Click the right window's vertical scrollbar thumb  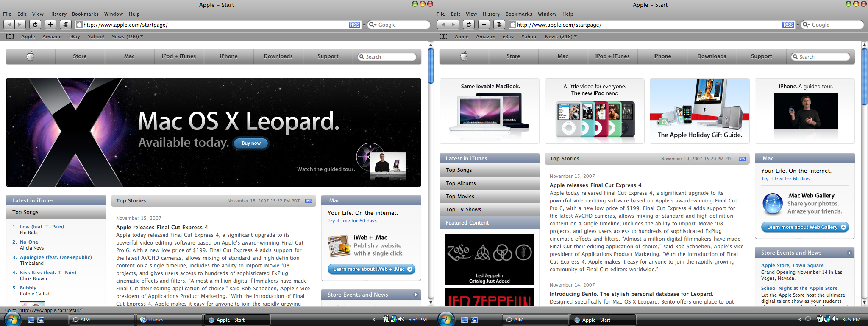point(864,77)
